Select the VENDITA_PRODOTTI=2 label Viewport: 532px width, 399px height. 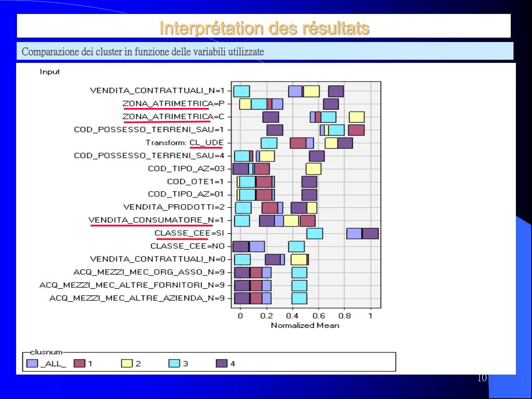[x=174, y=207]
